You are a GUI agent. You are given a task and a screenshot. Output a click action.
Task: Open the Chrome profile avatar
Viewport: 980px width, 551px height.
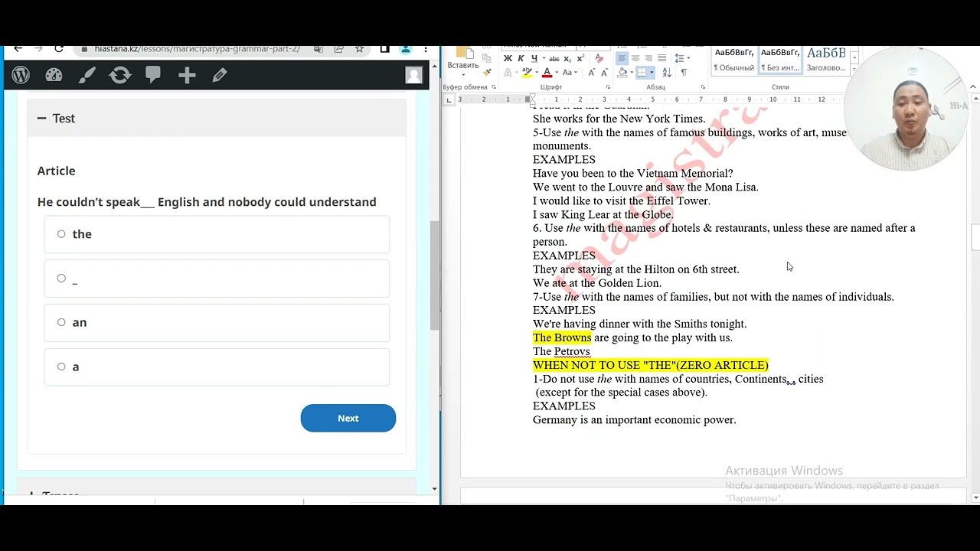click(406, 49)
